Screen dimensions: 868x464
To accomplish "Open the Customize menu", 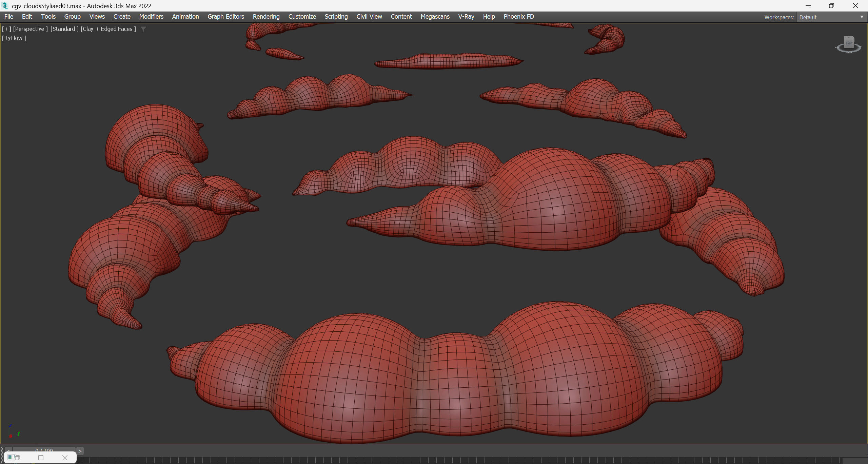I will pos(302,17).
